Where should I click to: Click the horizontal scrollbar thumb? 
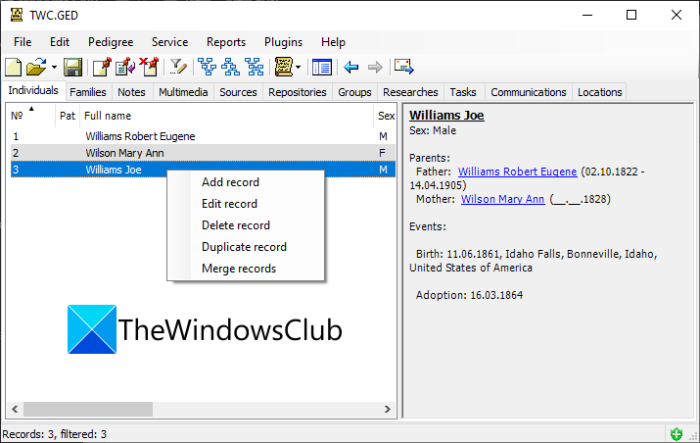click(88, 409)
